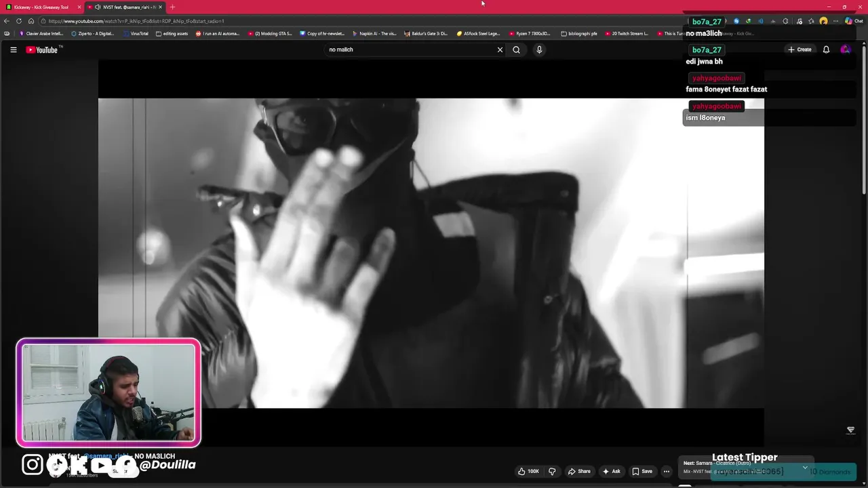Click the streamer webcam overlay
The image size is (868, 488).
108,393
